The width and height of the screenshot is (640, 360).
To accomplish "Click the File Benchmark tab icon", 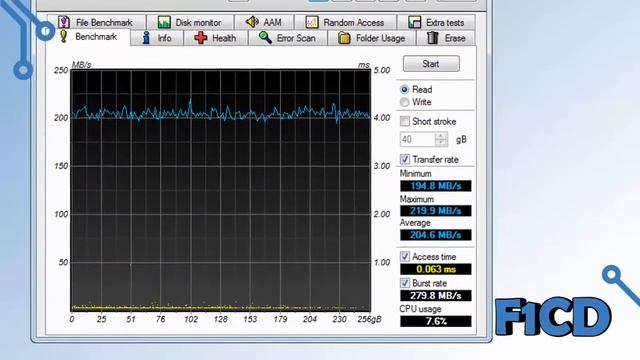I will coord(63,22).
